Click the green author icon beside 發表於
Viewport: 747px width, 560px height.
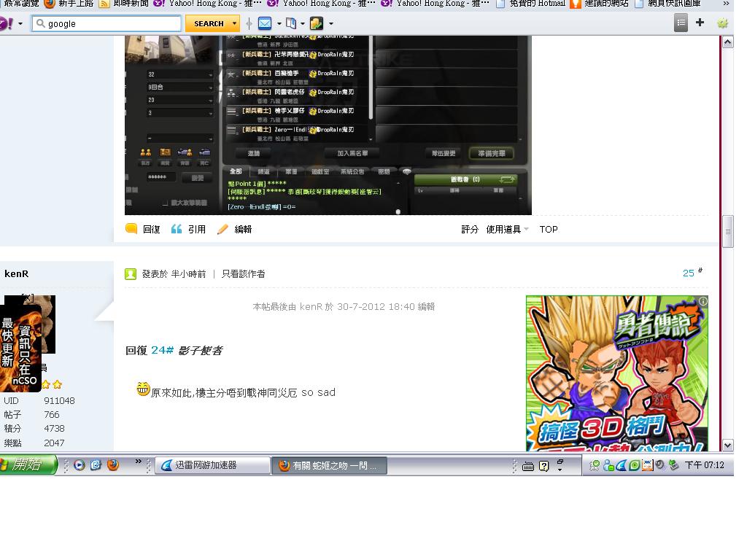click(131, 274)
